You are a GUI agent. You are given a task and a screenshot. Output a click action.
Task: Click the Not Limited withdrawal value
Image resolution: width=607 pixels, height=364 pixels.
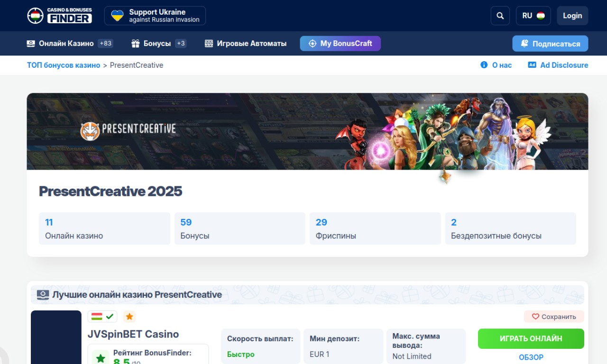tap(412, 356)
